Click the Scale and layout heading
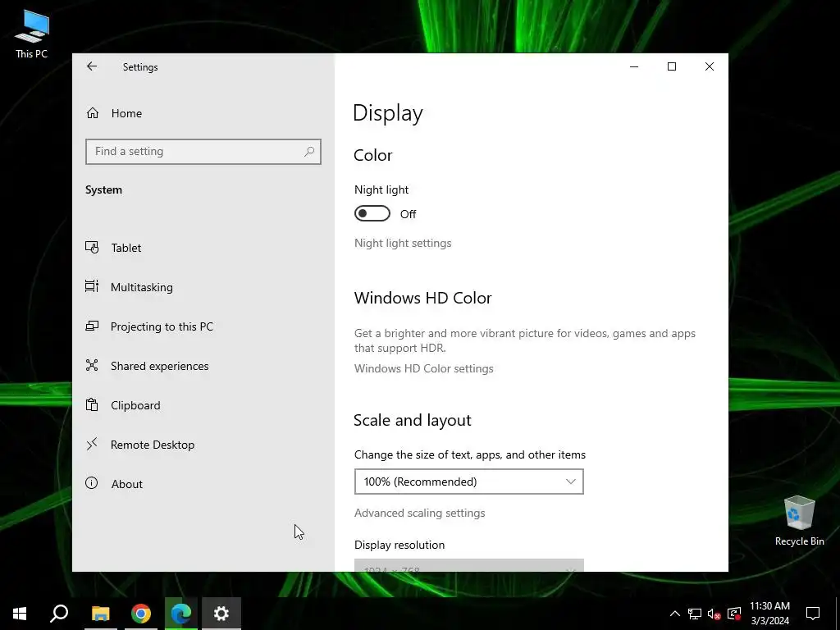840x630 pixels. (x=412, y=420)
